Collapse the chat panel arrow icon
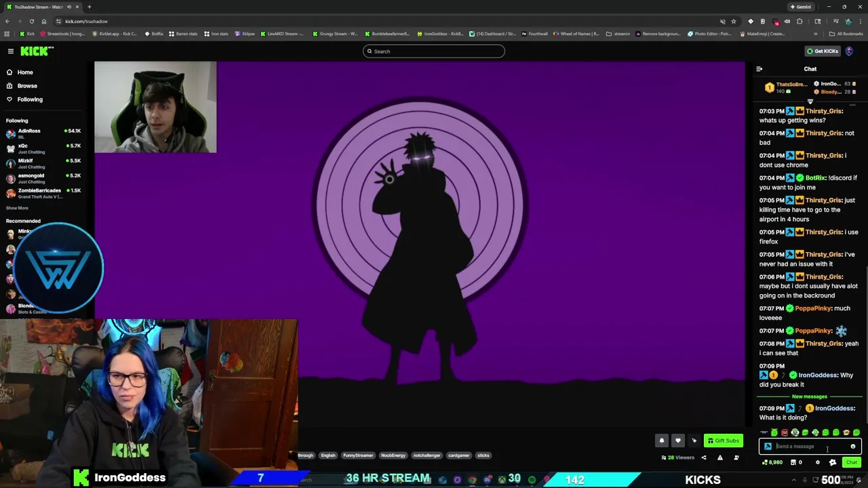The height and width of the screenshot is (488, 868). [759, 69]
